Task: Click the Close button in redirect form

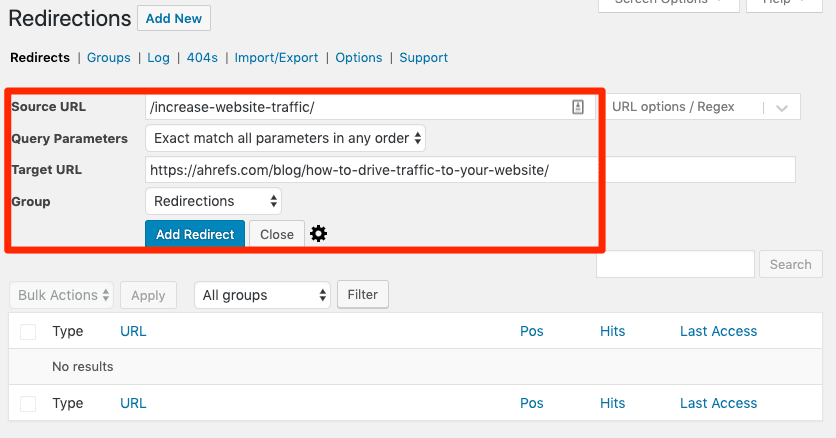Action: 277,234
